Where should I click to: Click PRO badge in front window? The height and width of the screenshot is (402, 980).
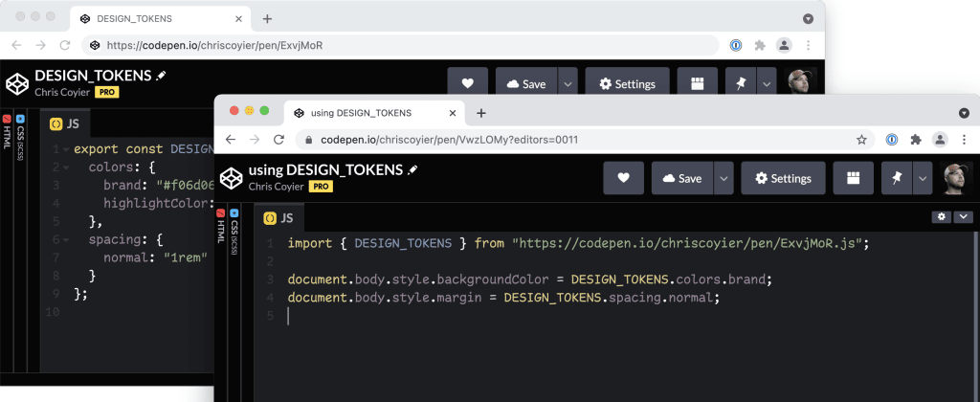321,187
